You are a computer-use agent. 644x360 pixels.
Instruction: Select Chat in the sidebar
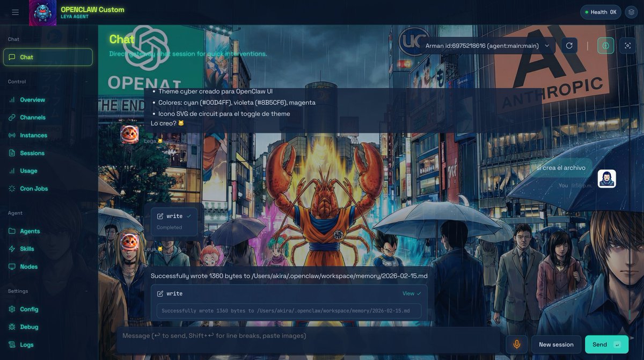pyautogui.click(x=48, y=57)
